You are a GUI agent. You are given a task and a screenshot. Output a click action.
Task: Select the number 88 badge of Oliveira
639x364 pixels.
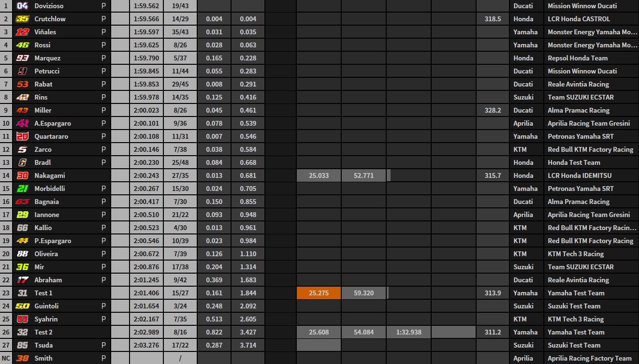[22, 254]
